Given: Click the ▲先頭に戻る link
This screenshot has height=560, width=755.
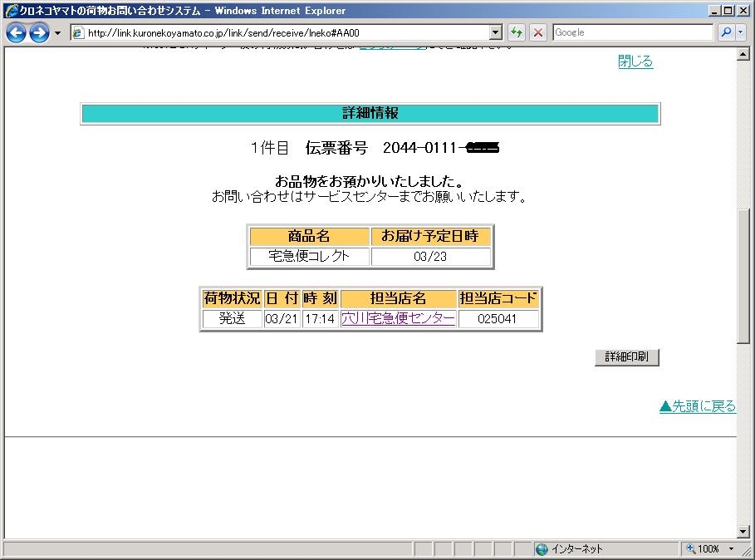Looking at the screenshot, I should point(697,406).
